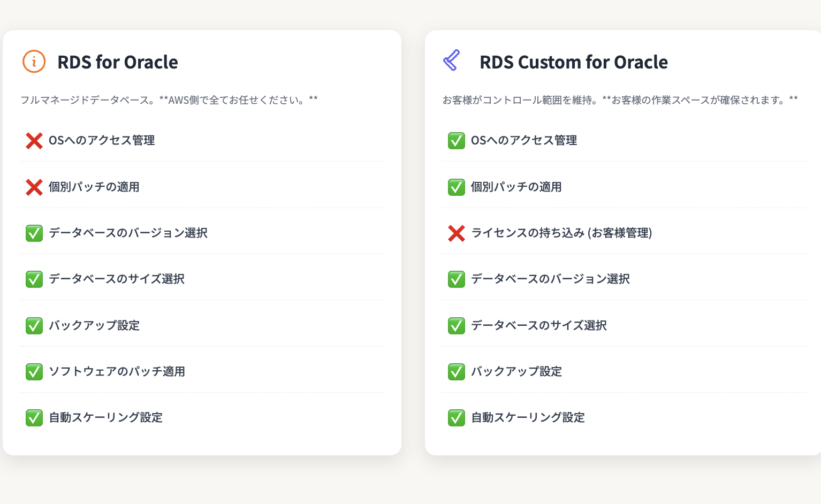This screenshot has height=504, width=821.
Task: Click red cross icon for OSへのアクセス管理 in RDS for Oracle
Action: (x=34, y=141)
